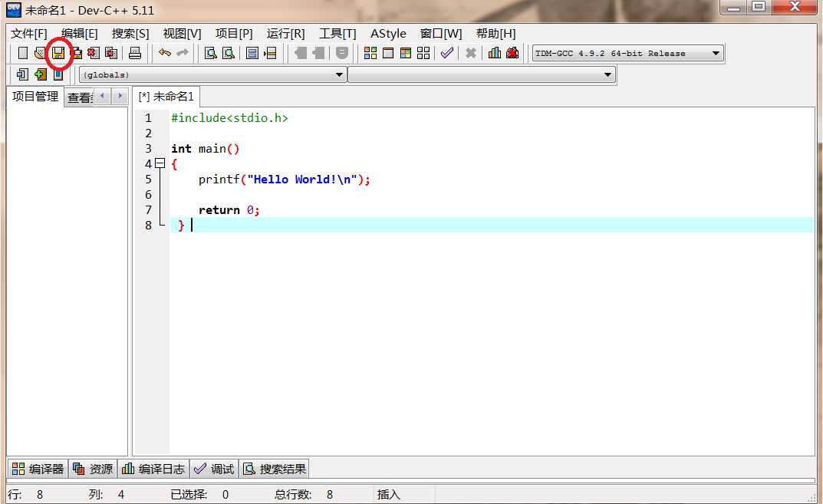
Task: Open the 搜索[S] menu
Action: coord(130,34)
